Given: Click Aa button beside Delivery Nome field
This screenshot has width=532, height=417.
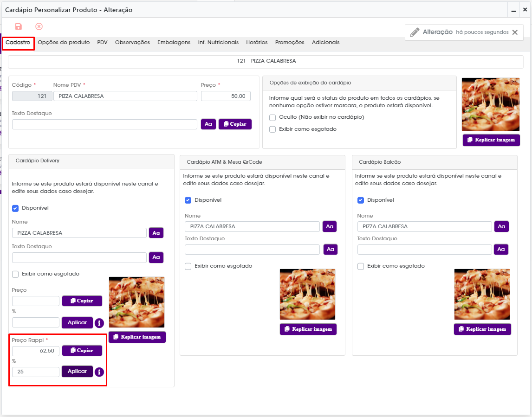Looking at the screenshot, I should [x=156, y=233].
